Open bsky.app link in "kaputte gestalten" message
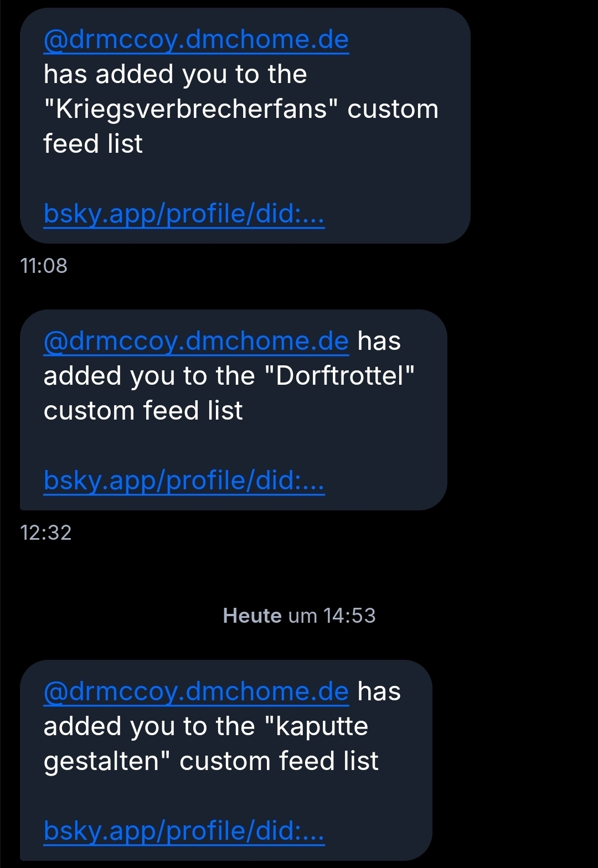Image resolution: width=598 pixels, height=868 pixels. [x=184, y=830]
